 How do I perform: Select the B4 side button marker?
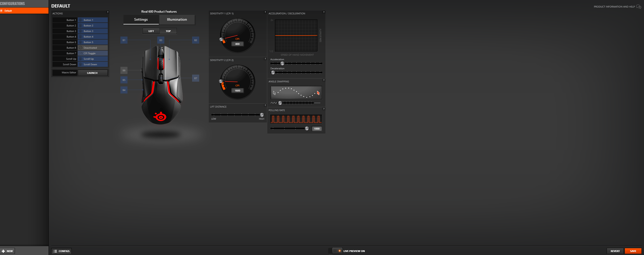(x=124, y=90)
